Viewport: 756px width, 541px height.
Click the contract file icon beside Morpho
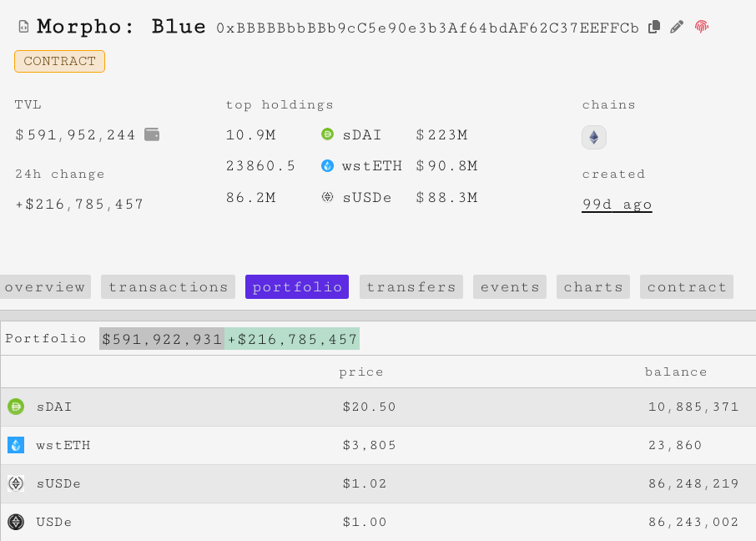[23, 27]
